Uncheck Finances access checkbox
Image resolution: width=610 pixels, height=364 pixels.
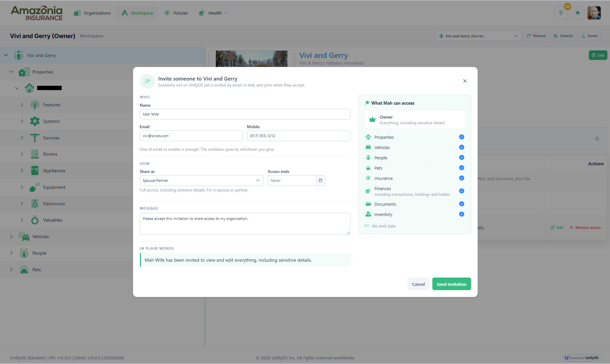pos(461,191)
